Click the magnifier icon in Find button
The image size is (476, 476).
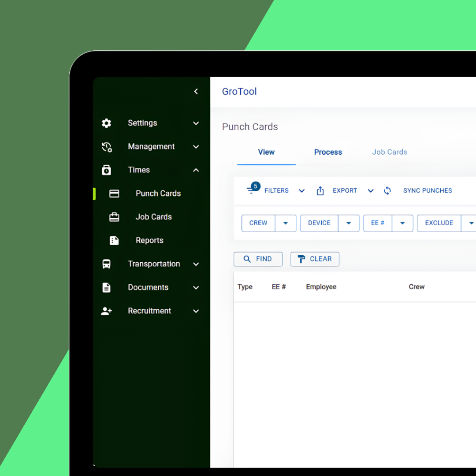[247, 259]
